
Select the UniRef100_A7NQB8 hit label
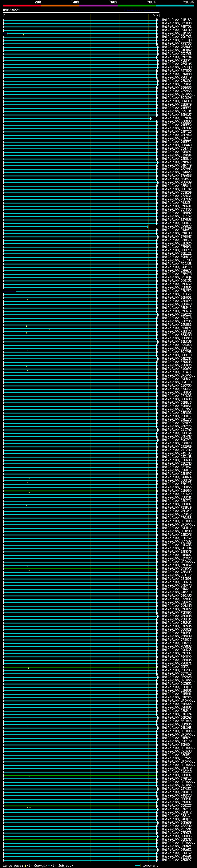176,74
